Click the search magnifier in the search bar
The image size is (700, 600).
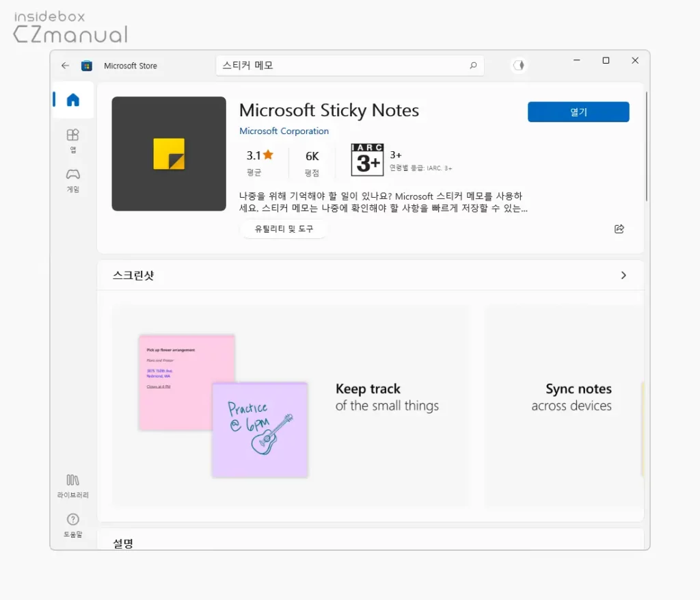(473, 65)
